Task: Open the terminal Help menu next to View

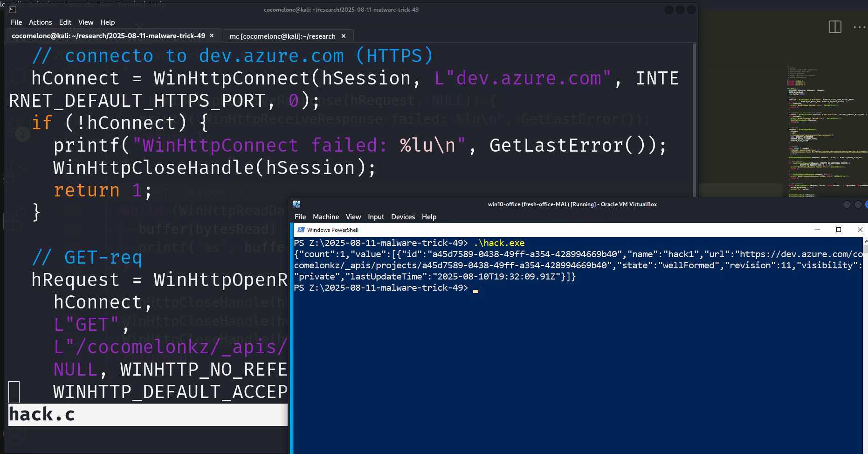Action: click(107, 22)
